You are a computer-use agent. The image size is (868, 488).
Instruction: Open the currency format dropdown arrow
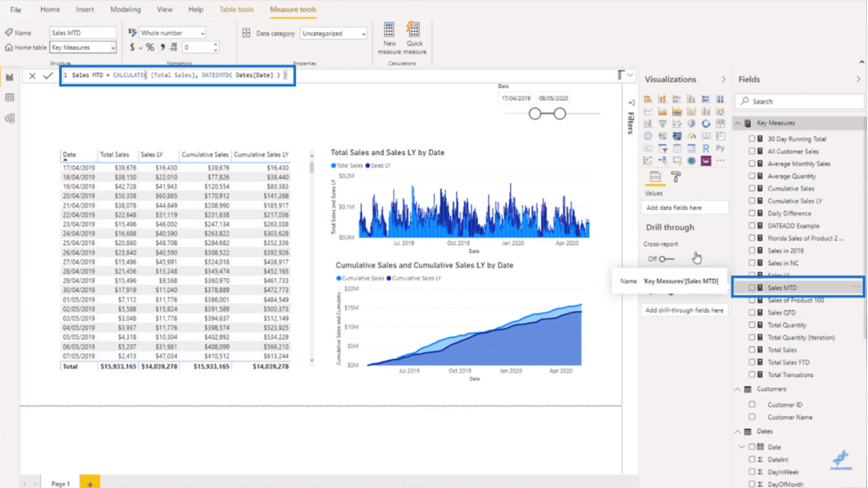(141, 48)
